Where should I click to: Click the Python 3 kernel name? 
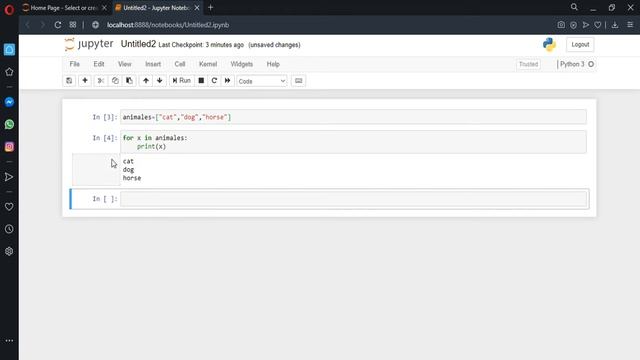point(572,64)
